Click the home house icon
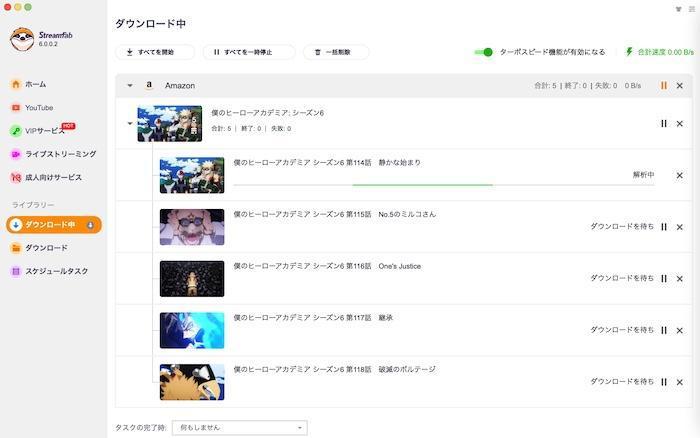The width and height of the screenshot is (700, 438). point(16,84)
